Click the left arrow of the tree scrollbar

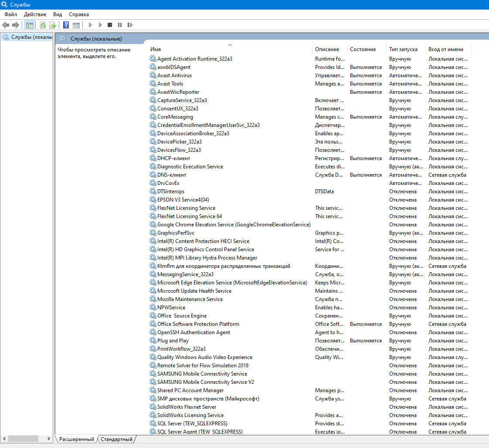pos(4,439)
